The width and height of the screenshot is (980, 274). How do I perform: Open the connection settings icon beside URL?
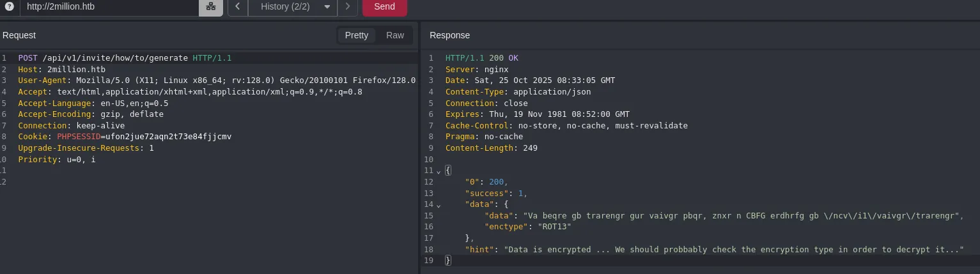point(210,7)
